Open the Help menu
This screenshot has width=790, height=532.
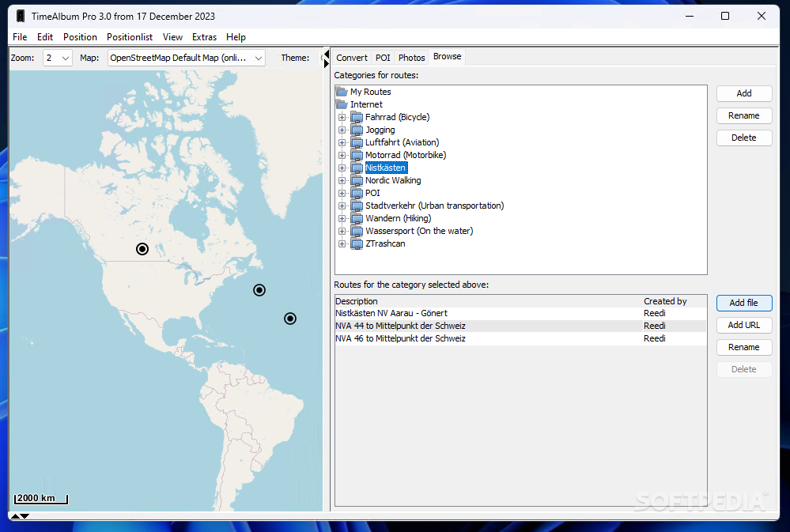click(x=236, y=37)
